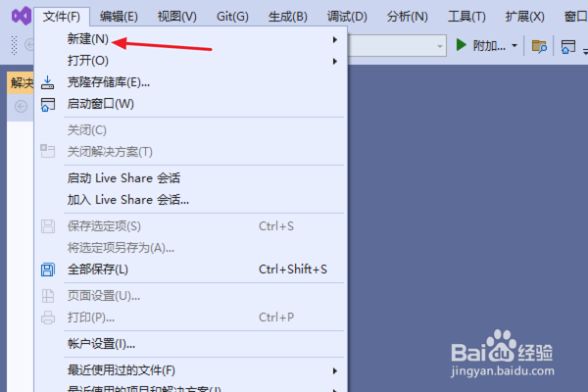The image size is (588, 392).
Task: Click the green Attach start arrow
Action: 461,45
